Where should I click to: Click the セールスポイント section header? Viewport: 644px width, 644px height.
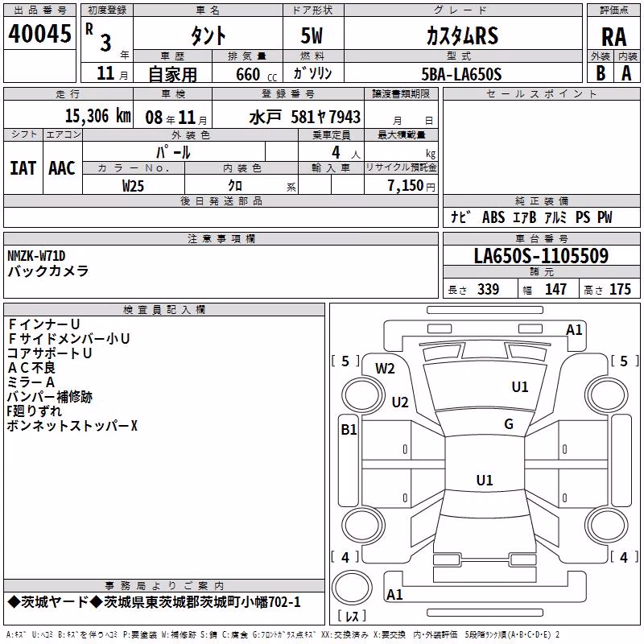[x=541, y=93]
